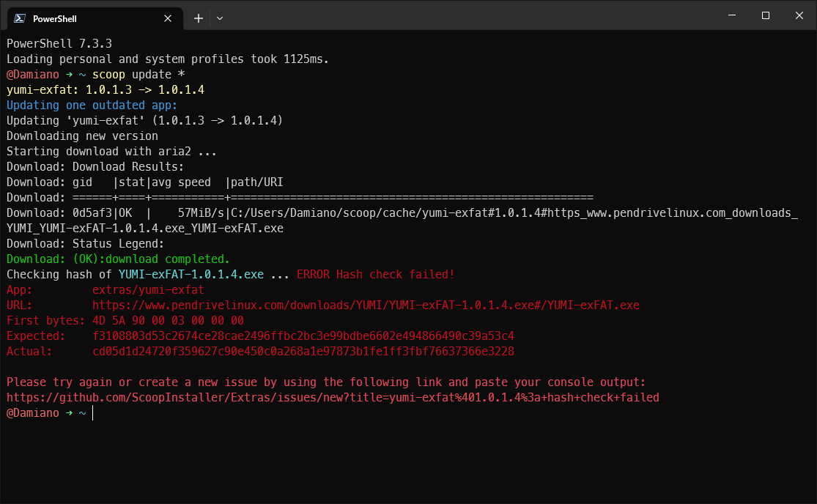Expand the new tab profile dropdown

pyautogui.click(x=220, y=18)
